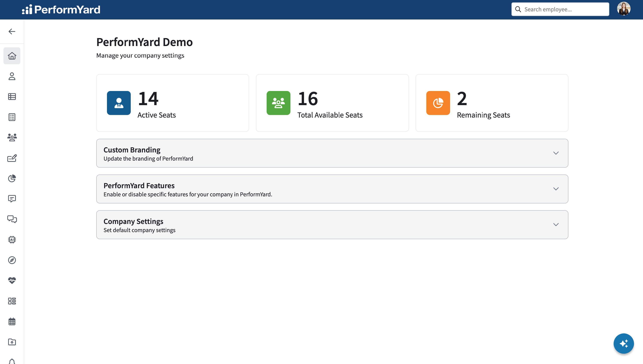Screen dimensions: 643x364
Task: Expand the Custom Branding chevron
Action: pyautogui.click(x=556, y=153)
